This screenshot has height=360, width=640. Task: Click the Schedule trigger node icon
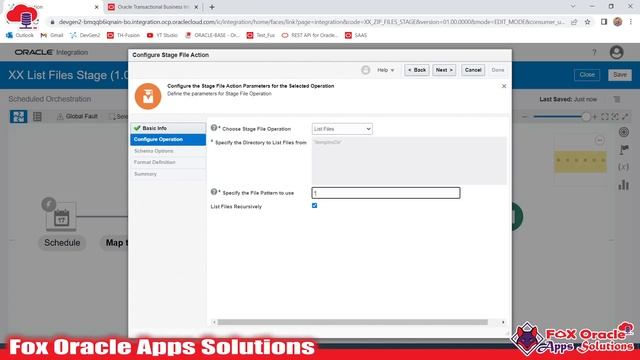61,217
